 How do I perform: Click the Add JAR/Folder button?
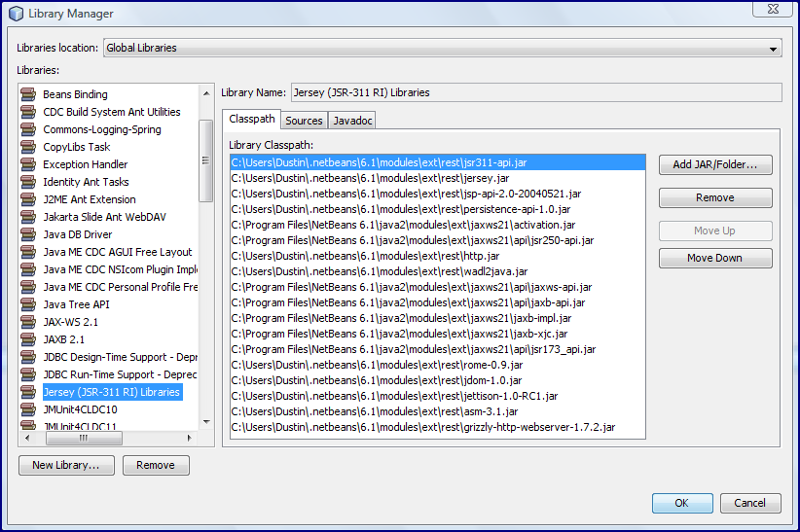coord(715,164)
